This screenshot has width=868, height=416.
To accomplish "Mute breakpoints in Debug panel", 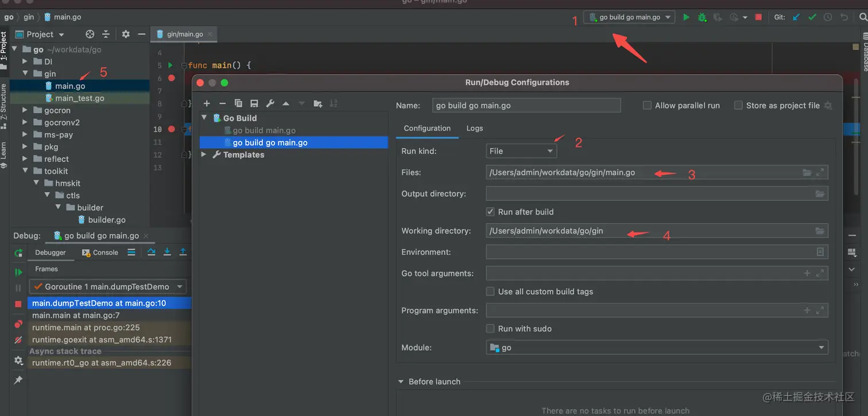I will click(18, 340).
